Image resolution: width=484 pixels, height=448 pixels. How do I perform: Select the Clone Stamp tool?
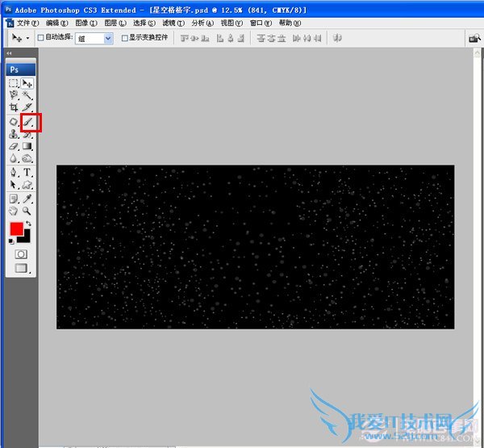click(14, 134)
